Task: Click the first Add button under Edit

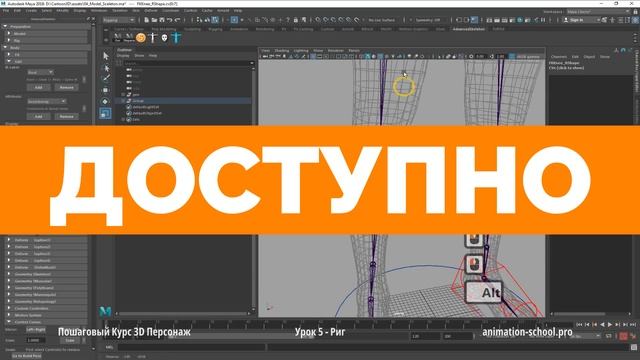Action: point(38,87)
